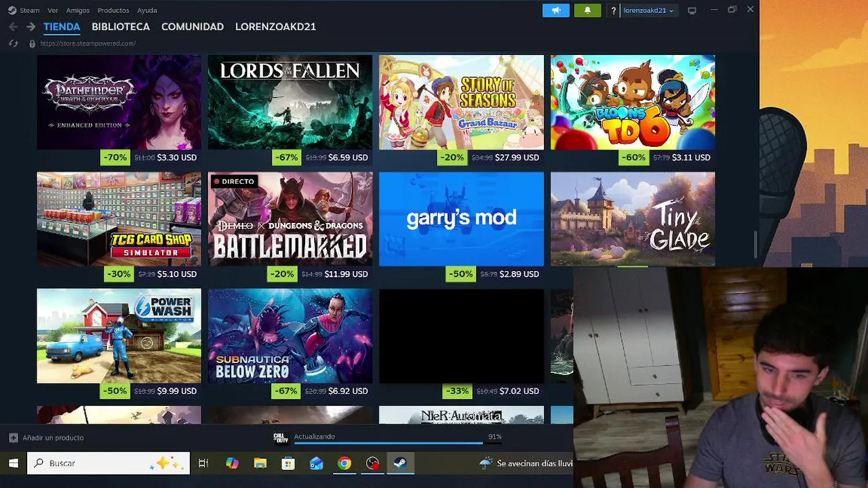868x488 pixels.
Task: Enter Big Picture mode via monitor icon
Action: (x=692, y=10)
